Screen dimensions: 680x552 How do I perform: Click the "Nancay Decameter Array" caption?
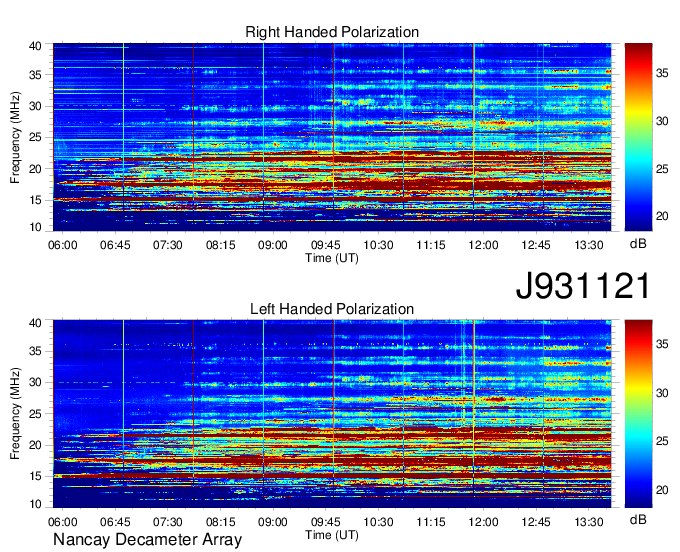(x=147, y=539)
